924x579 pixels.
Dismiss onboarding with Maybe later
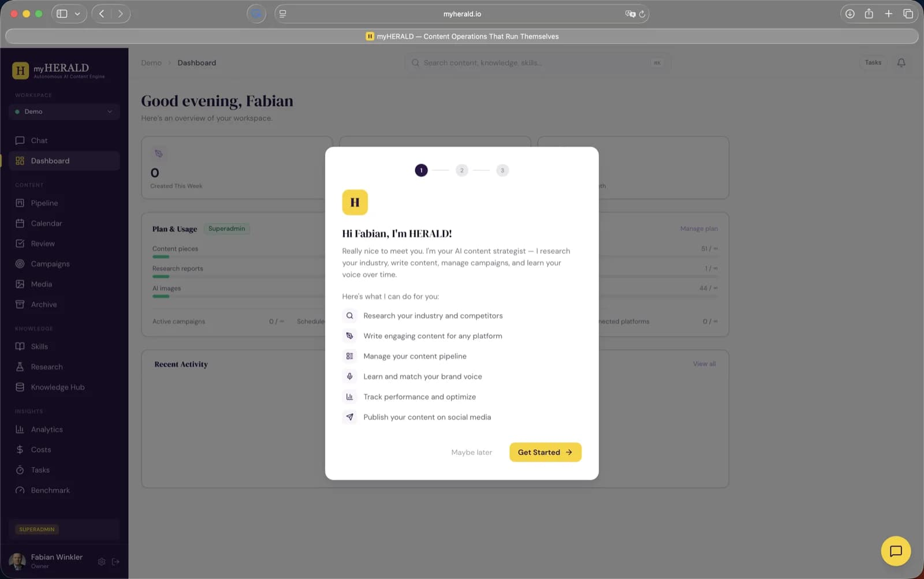pos(471,452)
